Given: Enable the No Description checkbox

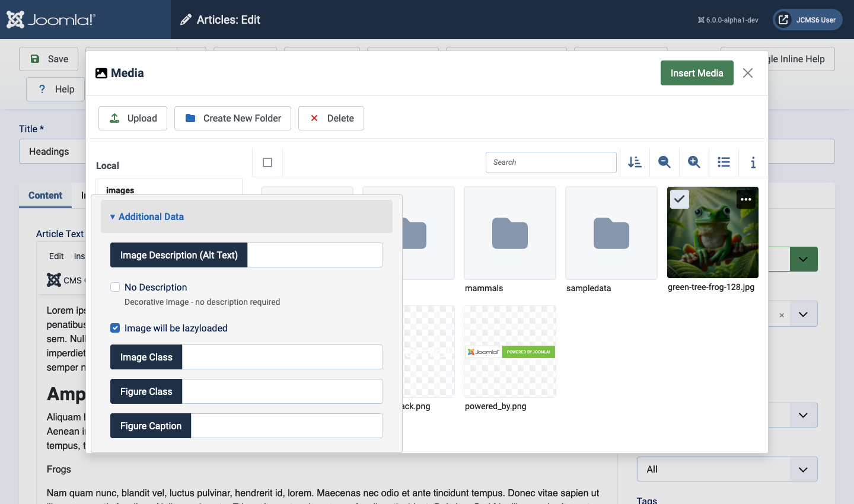Looking at the screenshot, I should (x=116, y=288).
